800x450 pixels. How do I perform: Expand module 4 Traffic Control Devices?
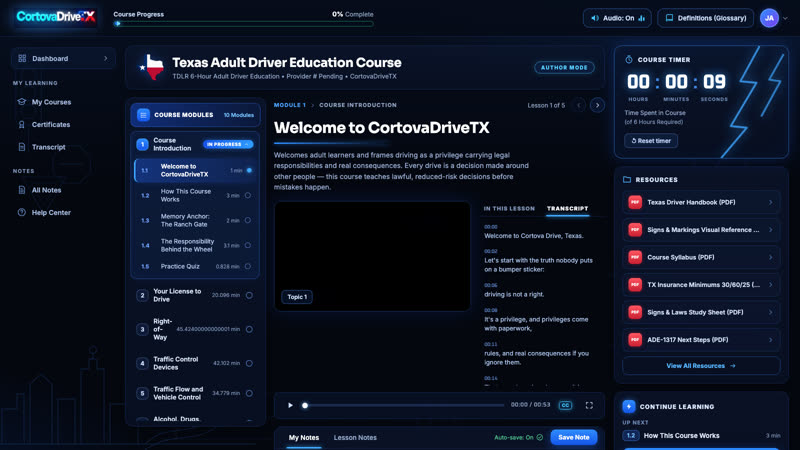[x=195, y=363]
